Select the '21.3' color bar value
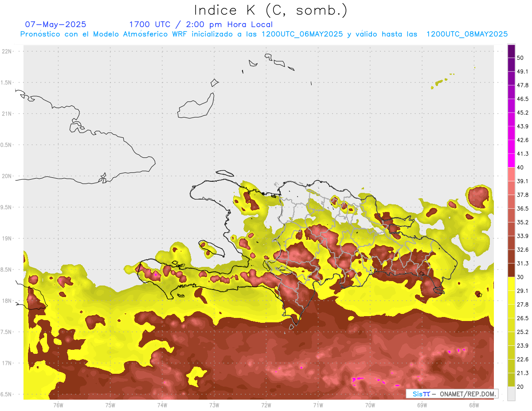532x411 pixels. pyautogui.click(x=523, y=373)
